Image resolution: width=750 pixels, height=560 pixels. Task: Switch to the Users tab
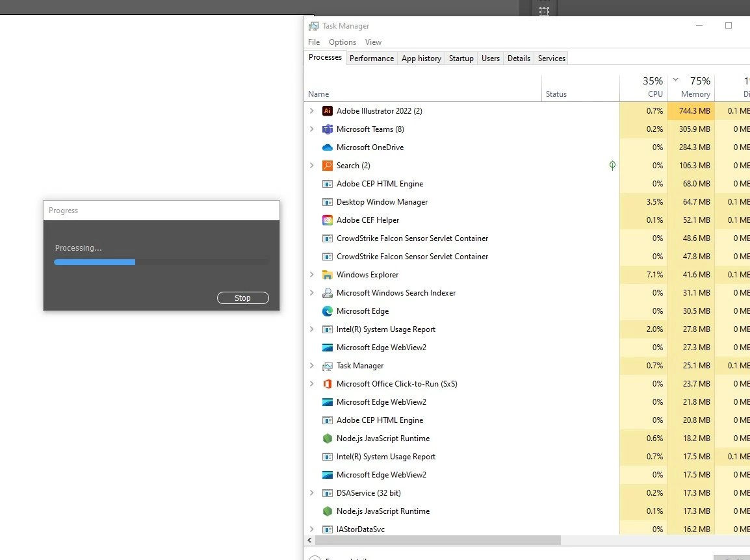pyautogui.click(x=490, y=58)
